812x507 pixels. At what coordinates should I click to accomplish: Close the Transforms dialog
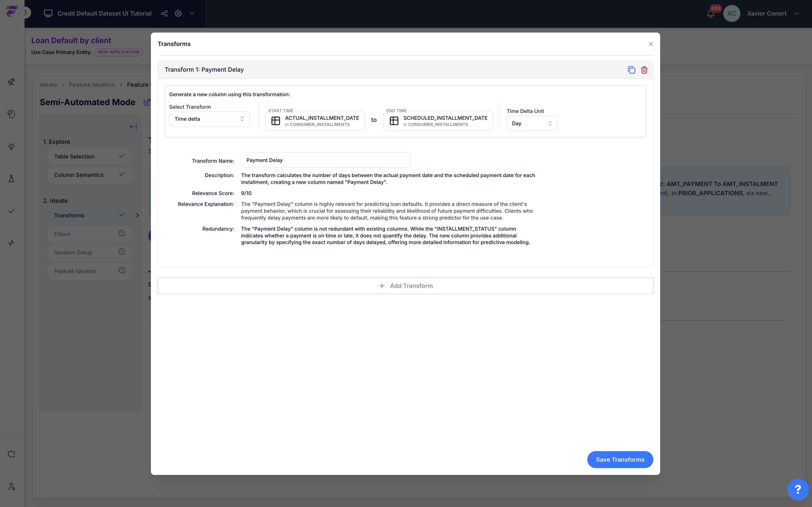click(650, 44)
